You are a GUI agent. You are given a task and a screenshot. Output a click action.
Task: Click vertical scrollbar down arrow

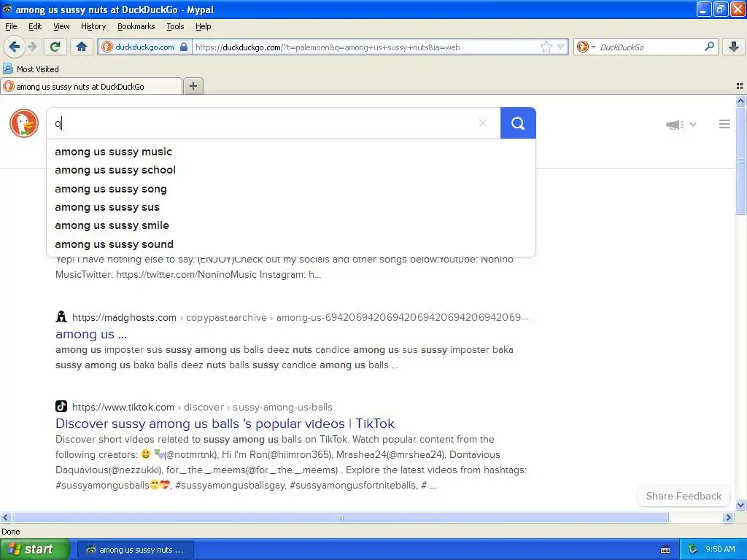740,505
